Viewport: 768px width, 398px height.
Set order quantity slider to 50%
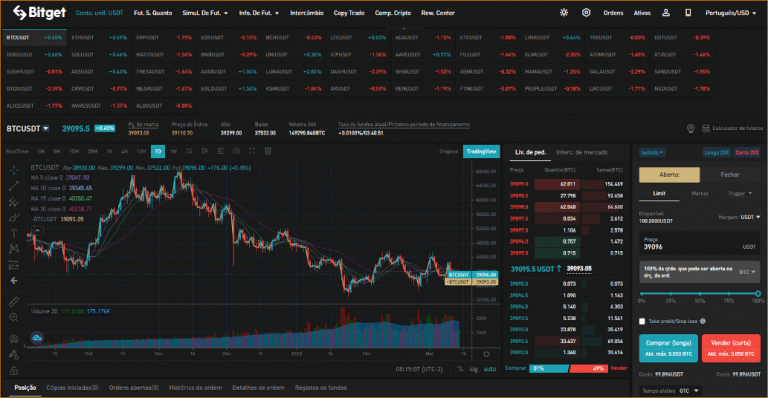[700, 293]
